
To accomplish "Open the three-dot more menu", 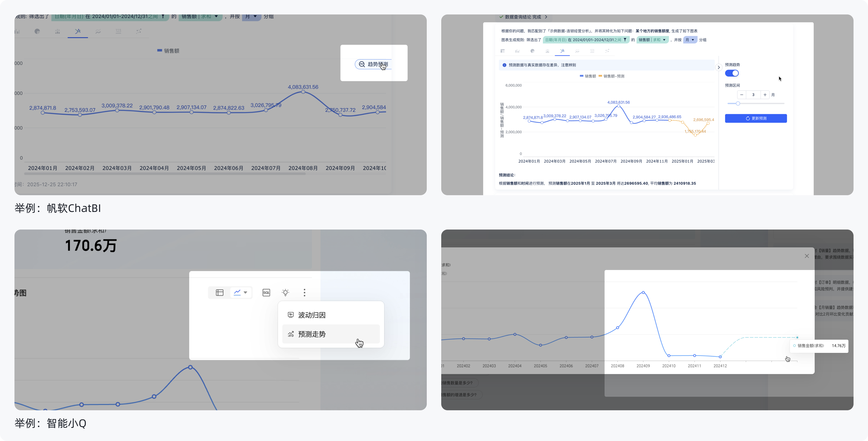I will pos(304,292).
